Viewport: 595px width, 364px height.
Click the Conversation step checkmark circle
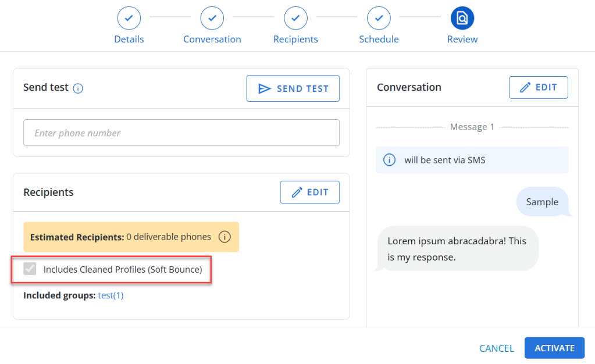pyautogui.click(x=212, y=18)
